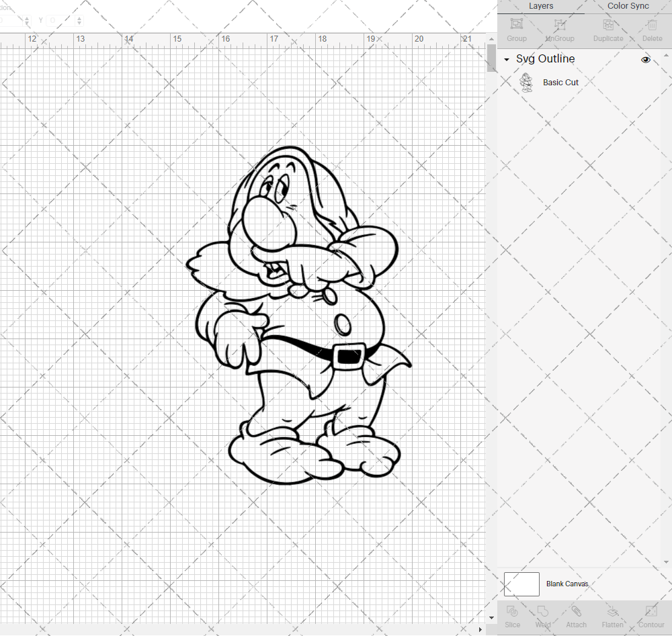Click the UnGroup icon
Viewport: 672px width, 636px height.
coord(560,24)
